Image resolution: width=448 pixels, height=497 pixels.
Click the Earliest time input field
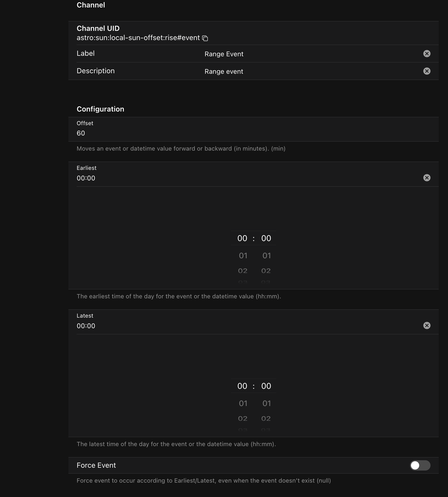pos(231,178)
